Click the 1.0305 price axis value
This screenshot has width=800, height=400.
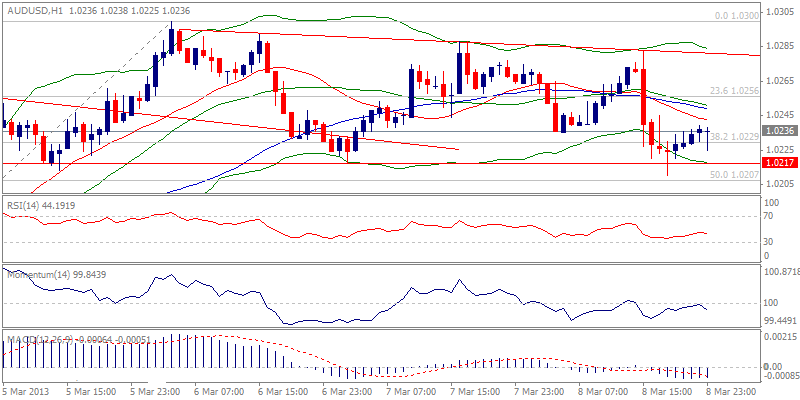[x=778, y=12]
